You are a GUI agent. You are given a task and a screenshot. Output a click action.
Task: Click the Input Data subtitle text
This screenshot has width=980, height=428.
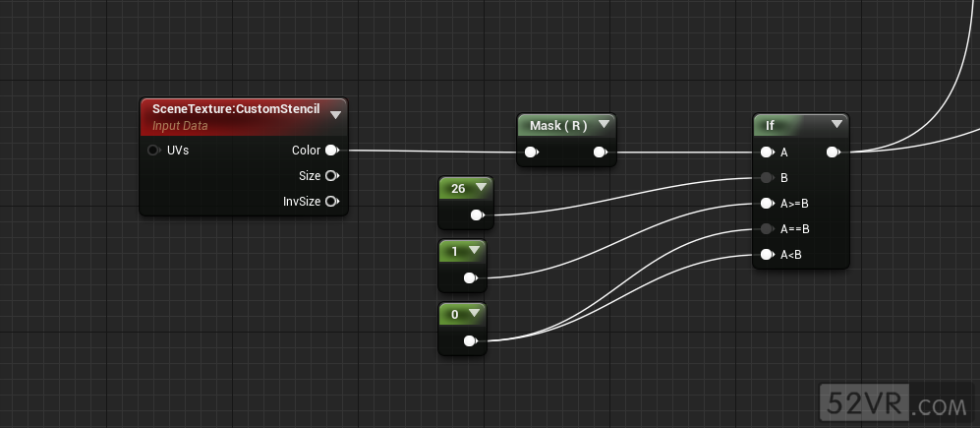click(180, 126)
